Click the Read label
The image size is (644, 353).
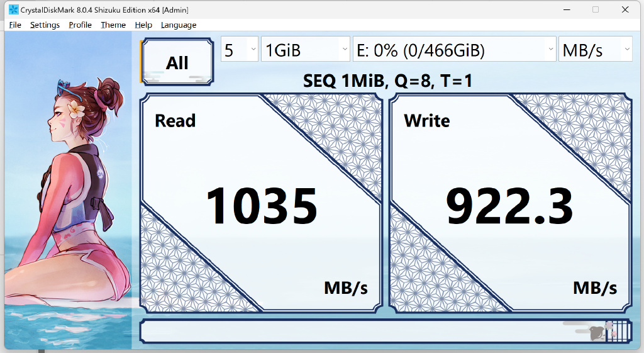[175, 120]
